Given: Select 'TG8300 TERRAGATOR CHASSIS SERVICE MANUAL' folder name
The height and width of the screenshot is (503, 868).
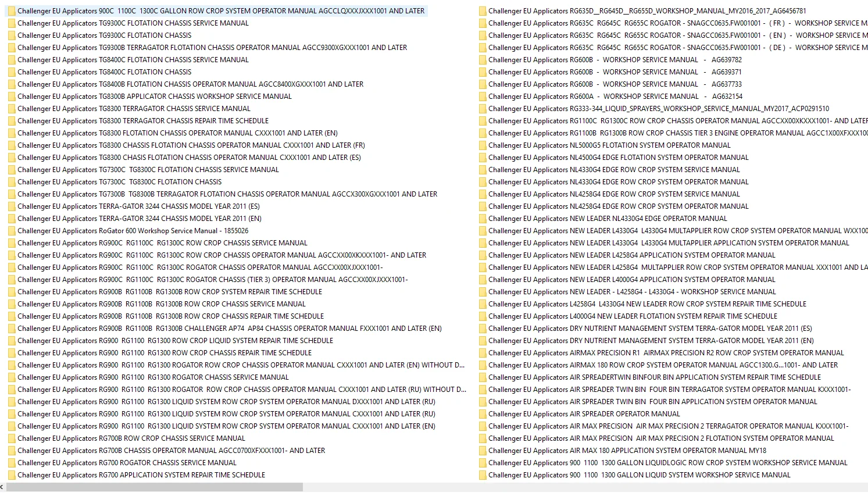Looking at the screenshot, I should point(134,109).
